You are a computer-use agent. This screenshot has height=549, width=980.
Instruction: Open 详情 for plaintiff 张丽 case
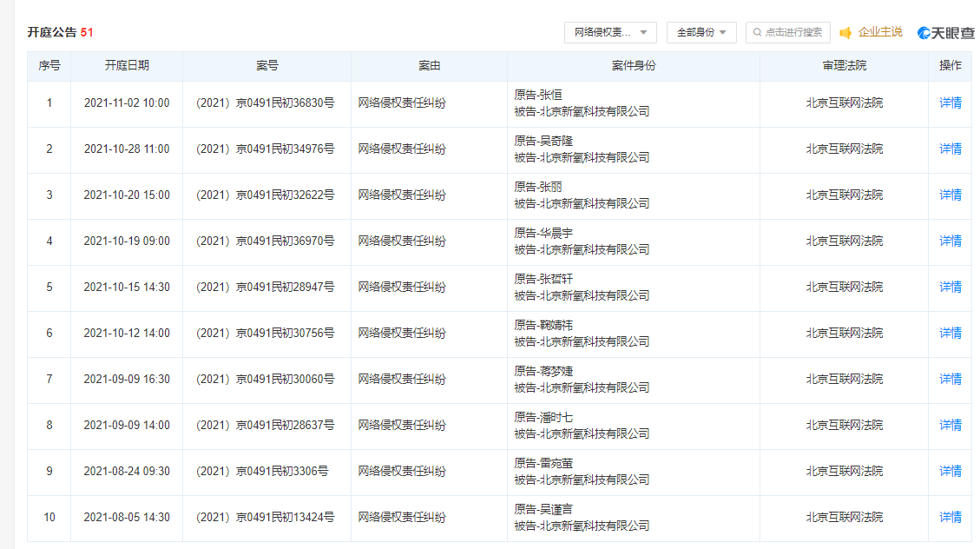pos(950,195)
